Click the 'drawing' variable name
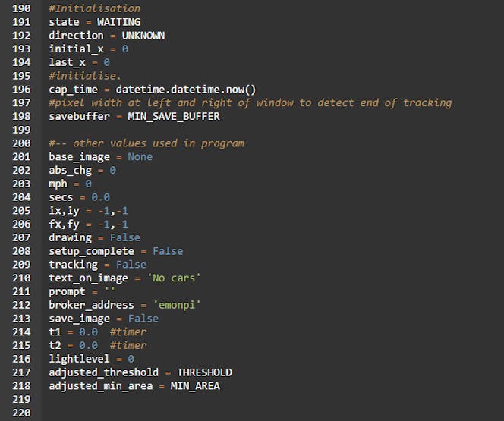504x421 pixels. coord(70,238)
